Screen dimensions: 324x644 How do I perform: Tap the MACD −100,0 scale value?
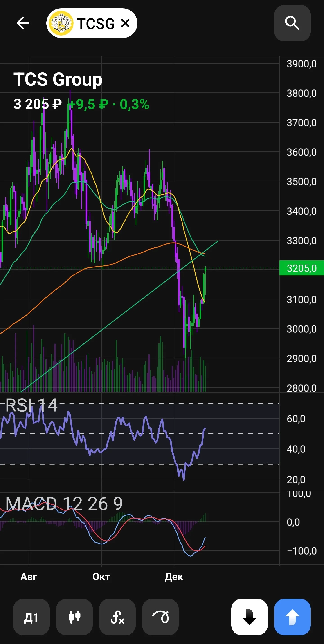(302, 551)
